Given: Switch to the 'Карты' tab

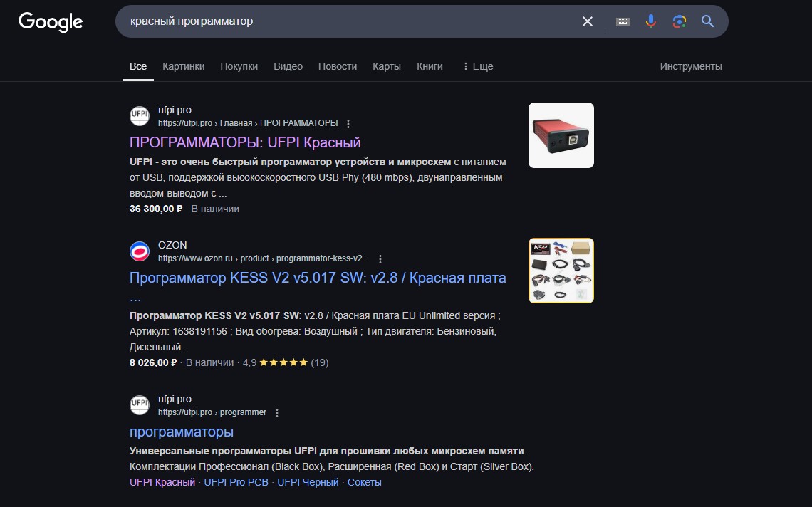Looking at the screenshot, I should tap(386, 66).
